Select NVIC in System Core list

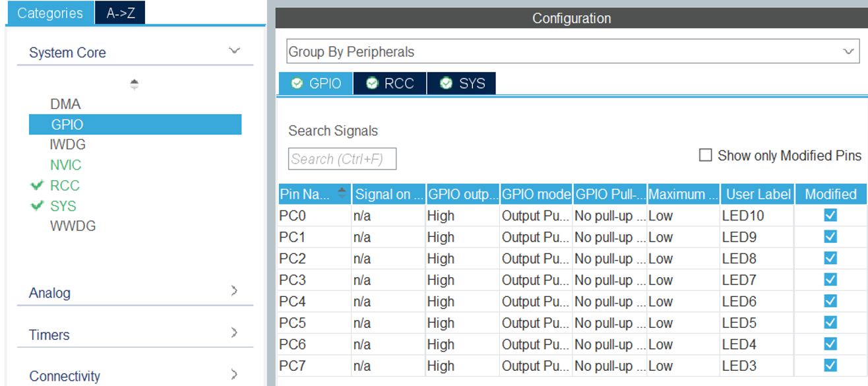coord(66,165)
